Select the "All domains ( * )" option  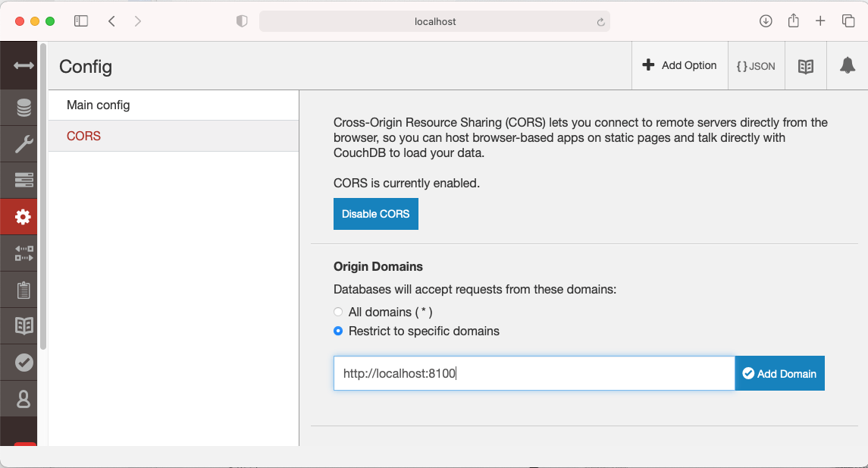[338, 312]
